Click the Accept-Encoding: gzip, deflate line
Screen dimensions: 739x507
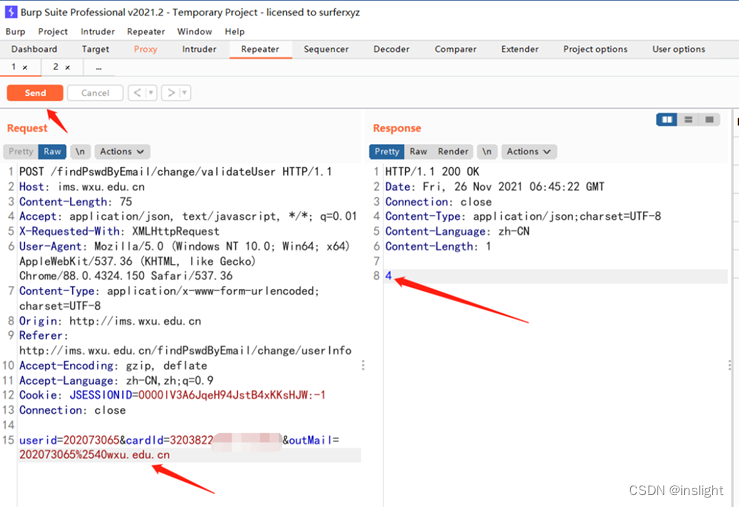click(113, 366)
